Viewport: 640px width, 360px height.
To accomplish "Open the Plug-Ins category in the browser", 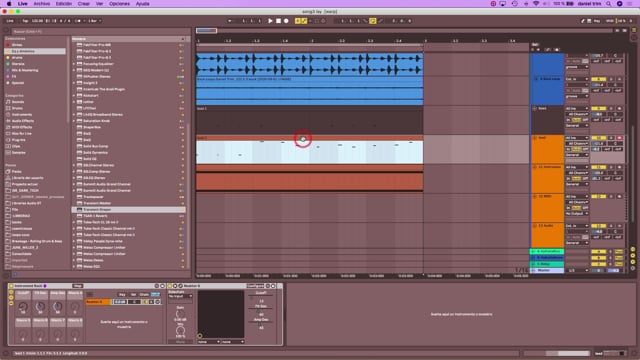I will 18,140.
